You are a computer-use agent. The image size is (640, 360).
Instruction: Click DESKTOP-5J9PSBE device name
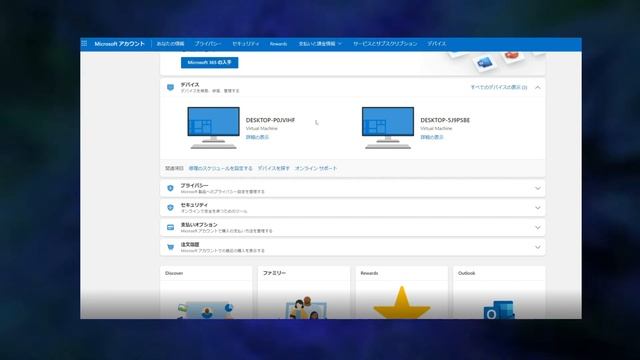click(x=445, y=120)
